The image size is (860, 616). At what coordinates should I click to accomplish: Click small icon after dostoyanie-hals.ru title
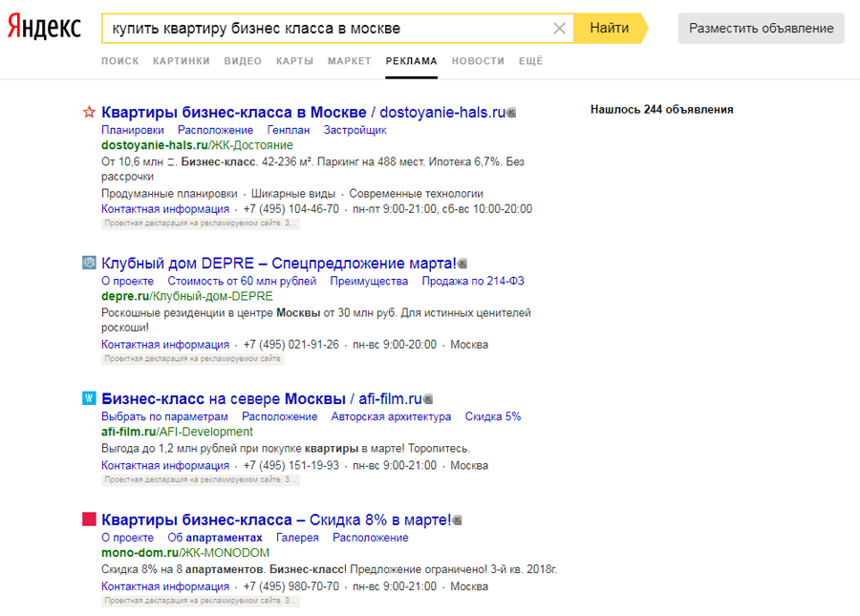coord(511,113)
